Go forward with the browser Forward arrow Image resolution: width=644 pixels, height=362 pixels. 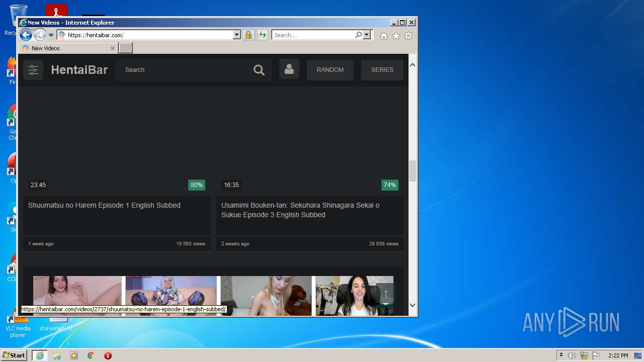point(40,35)
